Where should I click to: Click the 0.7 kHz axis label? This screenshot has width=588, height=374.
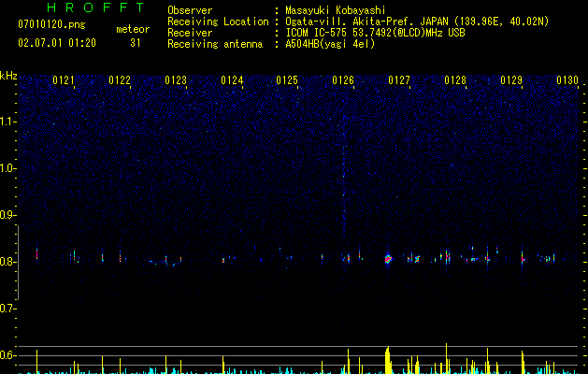[7, 309]
